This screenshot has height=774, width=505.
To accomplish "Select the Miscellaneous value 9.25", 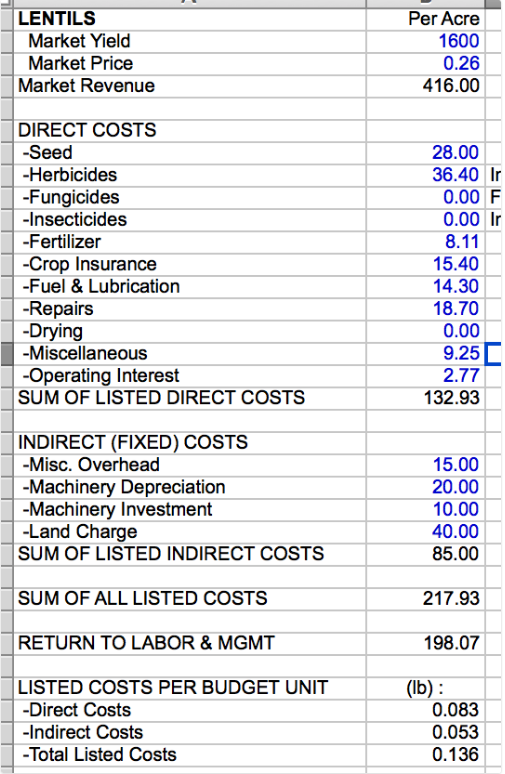I will [x=426, y=353].
